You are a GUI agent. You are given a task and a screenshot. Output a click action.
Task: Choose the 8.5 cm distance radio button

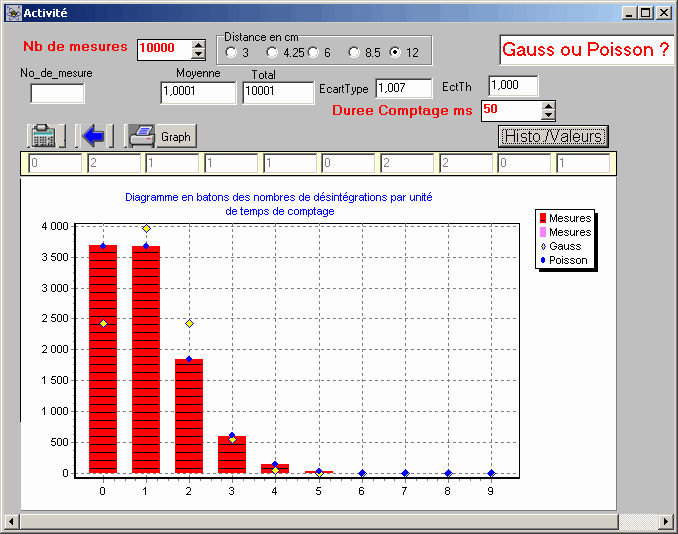pos(354,52)
